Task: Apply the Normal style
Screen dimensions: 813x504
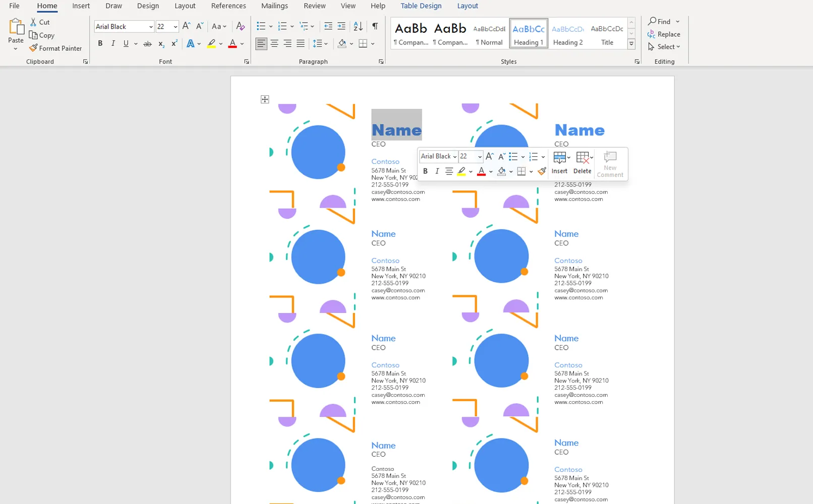Action: (x=489, y=34)
